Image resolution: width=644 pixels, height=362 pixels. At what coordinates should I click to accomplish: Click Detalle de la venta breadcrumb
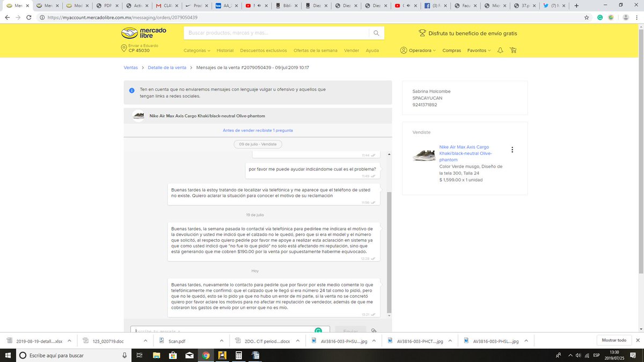167,68
